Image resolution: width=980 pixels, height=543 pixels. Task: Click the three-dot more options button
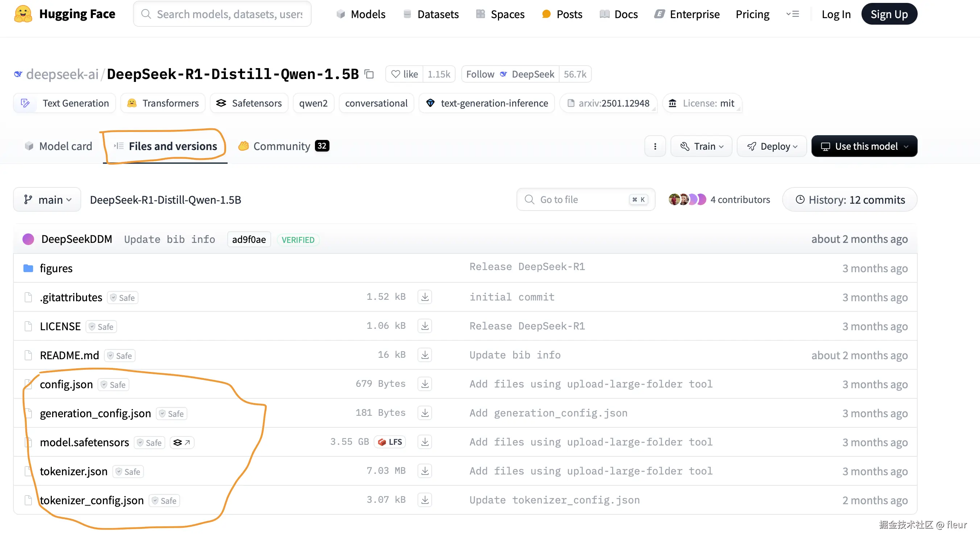[655, 146]
